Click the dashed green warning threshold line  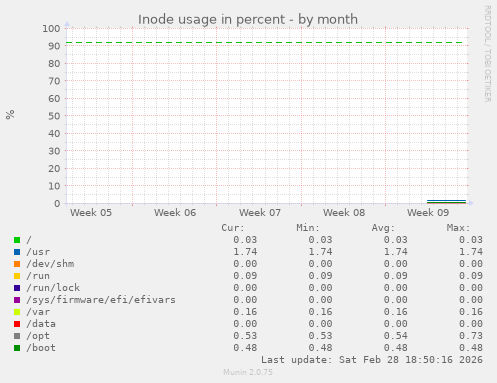264,43
